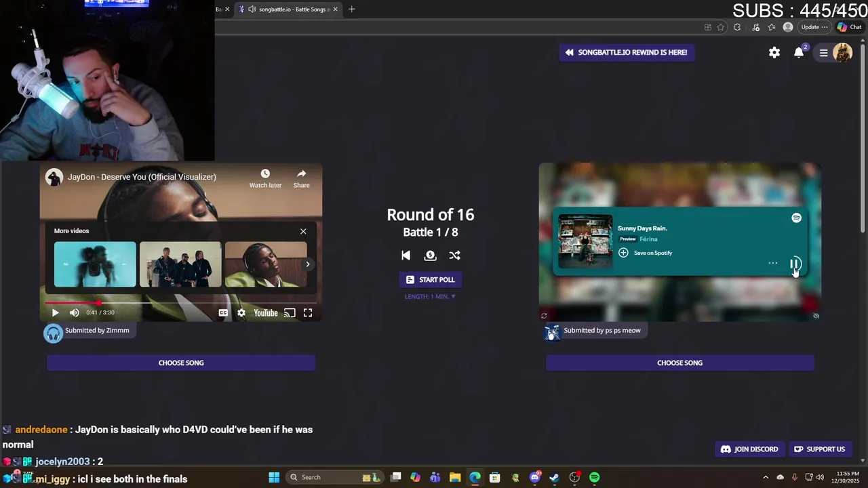Expand the poll length dropdown
The image size is (868, 488).
(x=430, y=296)
